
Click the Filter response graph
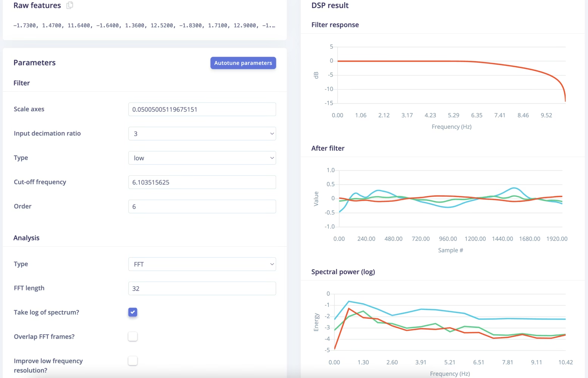click(451, 76)
